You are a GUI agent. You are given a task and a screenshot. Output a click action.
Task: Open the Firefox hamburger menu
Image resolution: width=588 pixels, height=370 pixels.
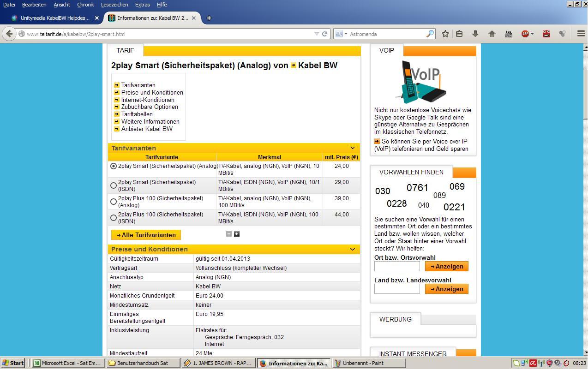581,34
